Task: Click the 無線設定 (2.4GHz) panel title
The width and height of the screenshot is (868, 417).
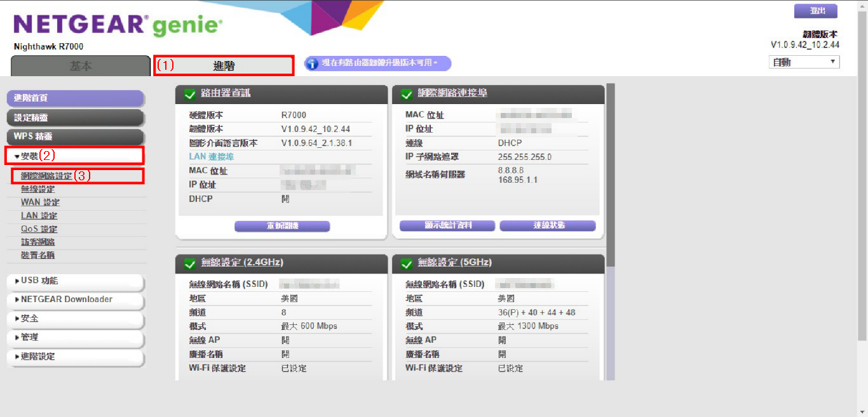Action: 242,262
